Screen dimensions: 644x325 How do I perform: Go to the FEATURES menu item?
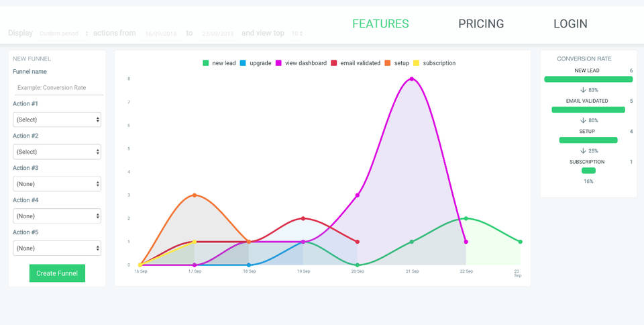(x=380, y=24)
